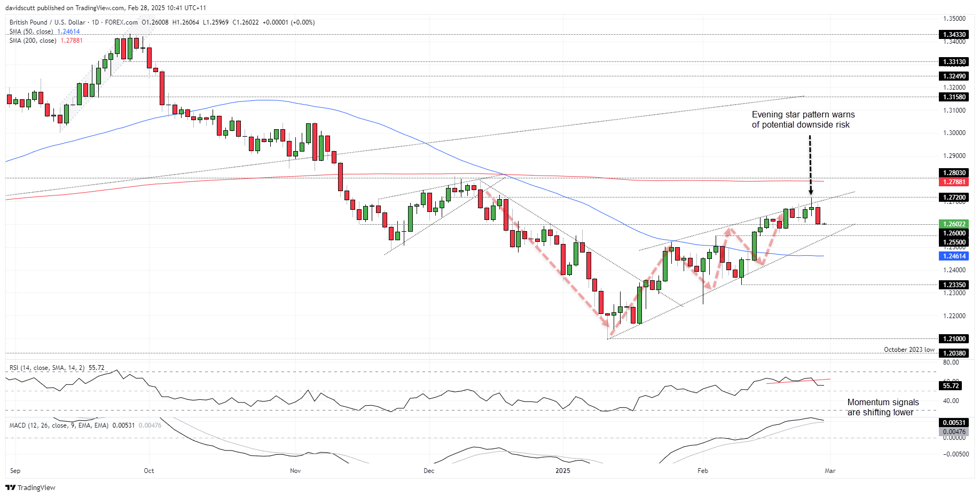The height and width of the screenshot is (497, 980).
Task: Click the MACD (12, 26, close, 9, EMA, EMA) legend
Action: click(59, 425)
